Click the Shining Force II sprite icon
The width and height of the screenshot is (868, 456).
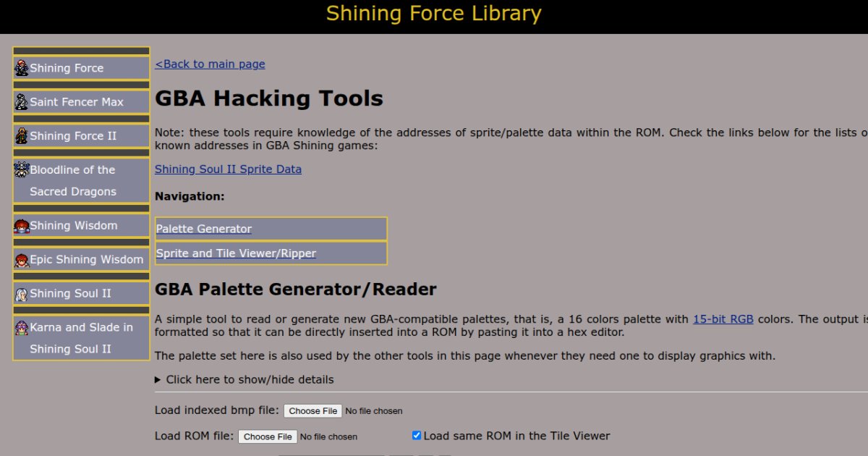22,136
